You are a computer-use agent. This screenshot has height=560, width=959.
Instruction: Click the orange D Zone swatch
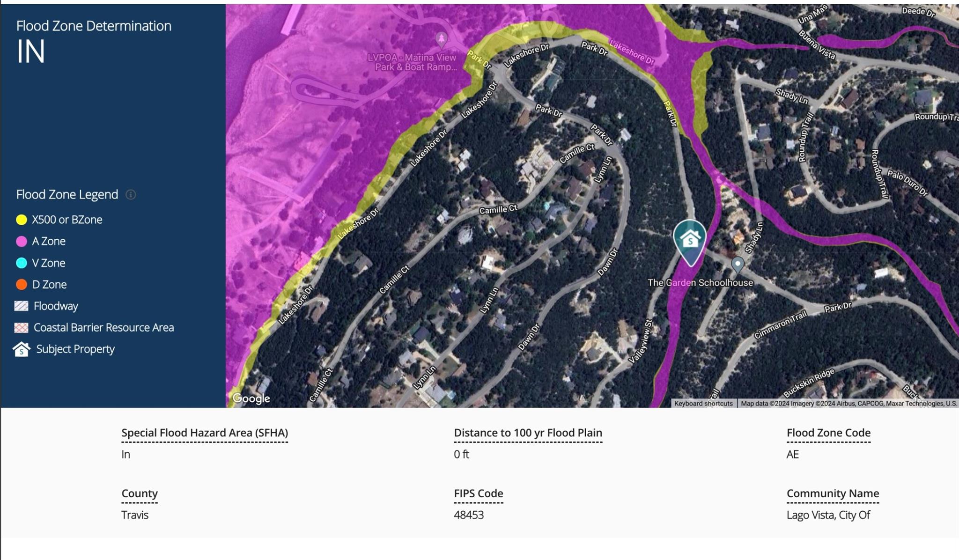click(x=22, y=285)
